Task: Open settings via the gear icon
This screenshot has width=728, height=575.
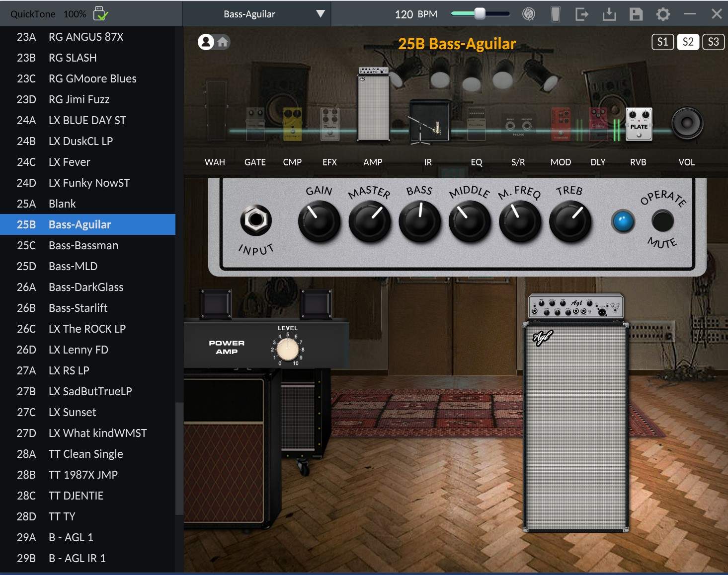Action: 663,14
